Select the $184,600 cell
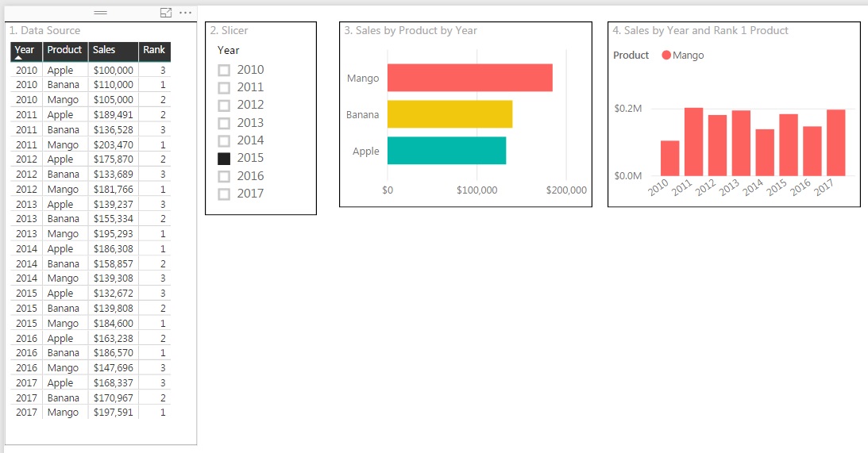The image size is (868, 453). [113, 323]
